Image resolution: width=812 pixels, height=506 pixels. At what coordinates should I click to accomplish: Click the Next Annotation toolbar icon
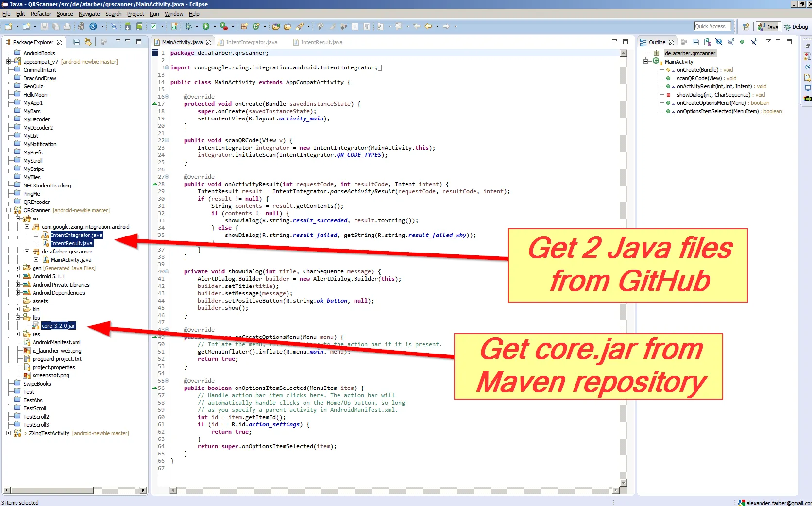(x=380, y=26)
